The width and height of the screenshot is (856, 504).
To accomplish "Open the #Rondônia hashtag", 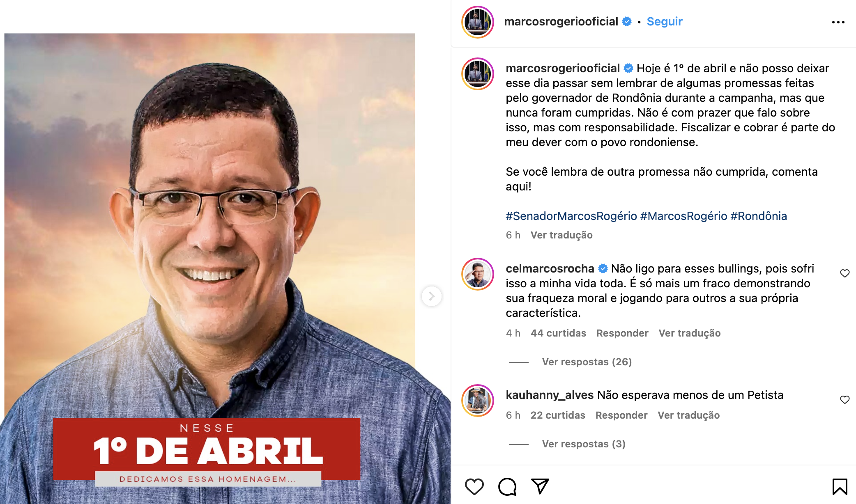I will 758,216.
